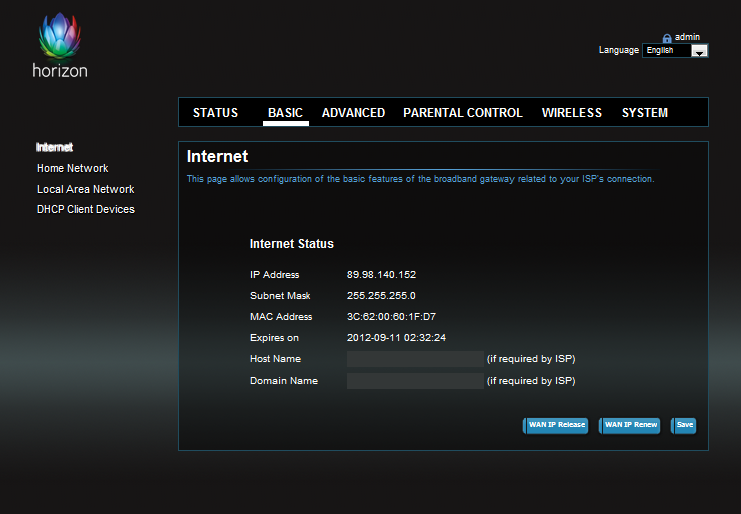Click the WAN IP Release button
741x514 pixels.
pos(556,425)
